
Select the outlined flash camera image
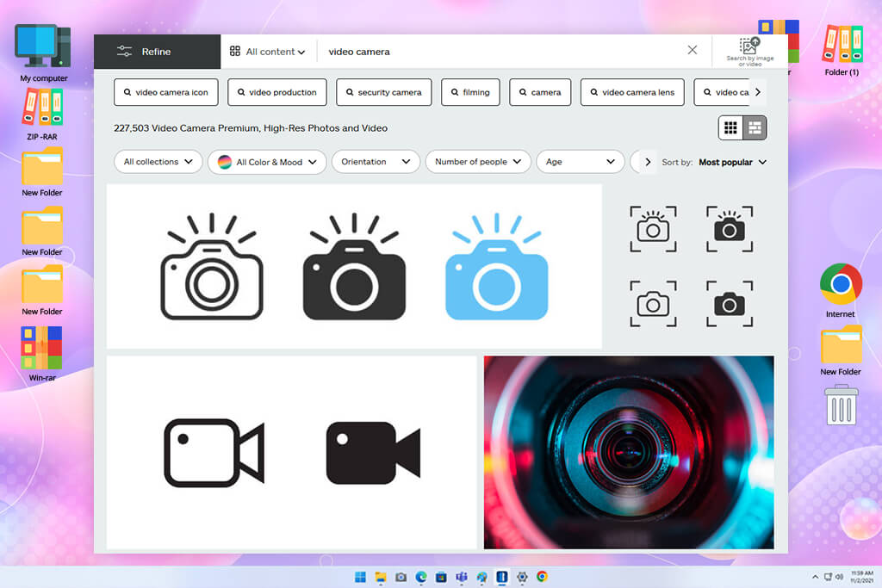(212, 267)
